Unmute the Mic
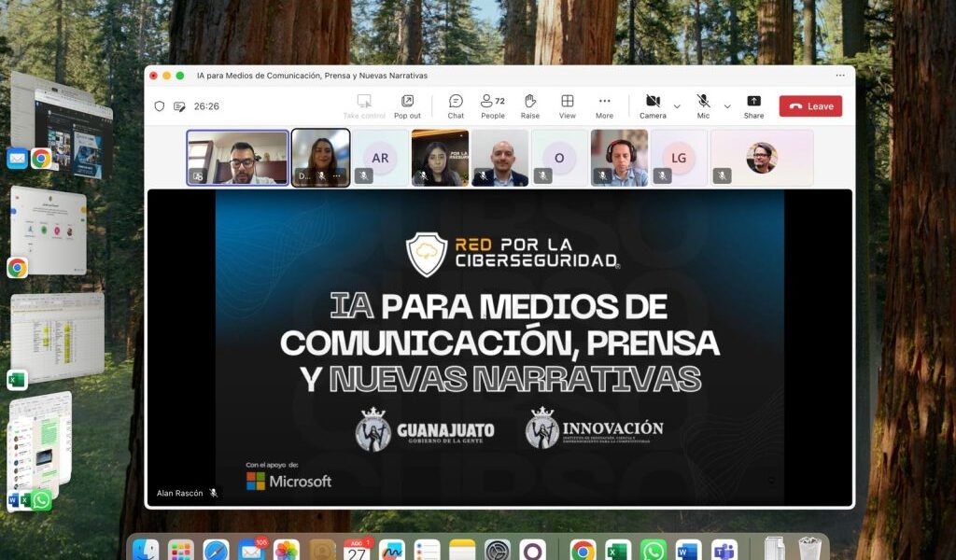The height and width of the screenshot is (560, 956). 703,105
